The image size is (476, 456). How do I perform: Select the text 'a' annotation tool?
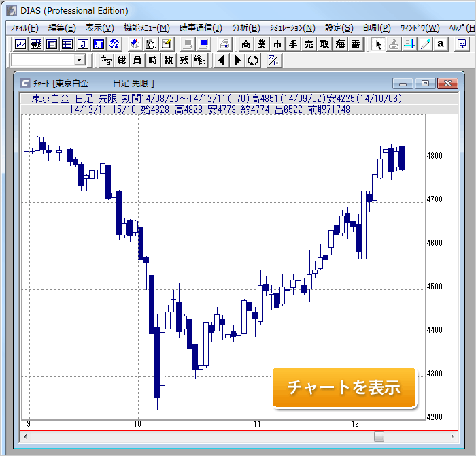coord(441,44)
